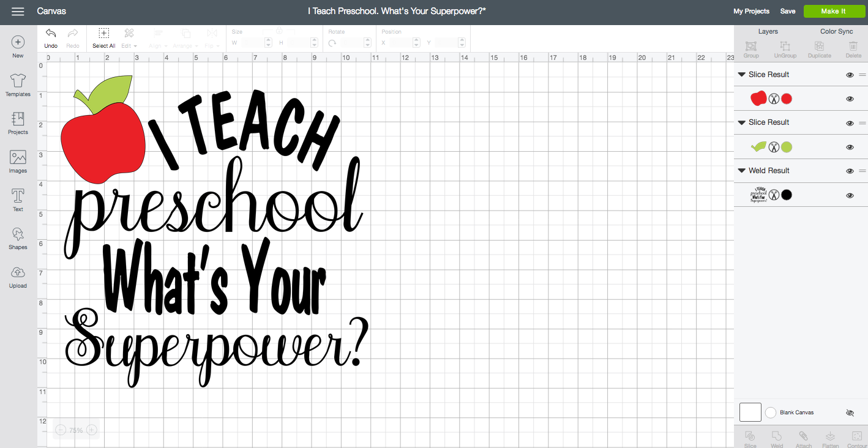Screen dimensions: 868x448
Task: Click cut linetype icon of black text layer
Action: coord(774,195)
